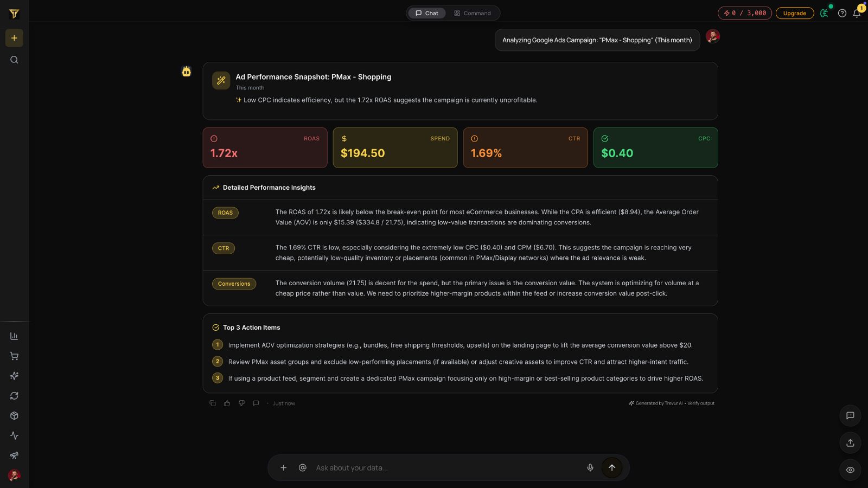Click the Verify output link
The image size is (868, 488).
click(701, 403)
